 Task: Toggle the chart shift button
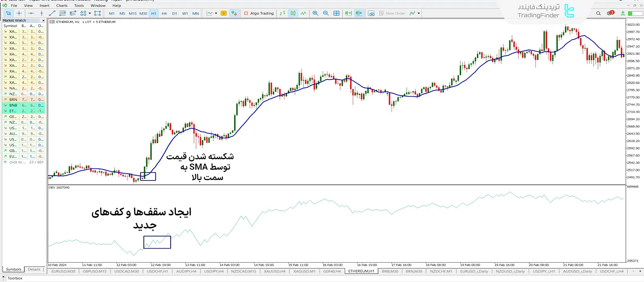click(359, 13)
